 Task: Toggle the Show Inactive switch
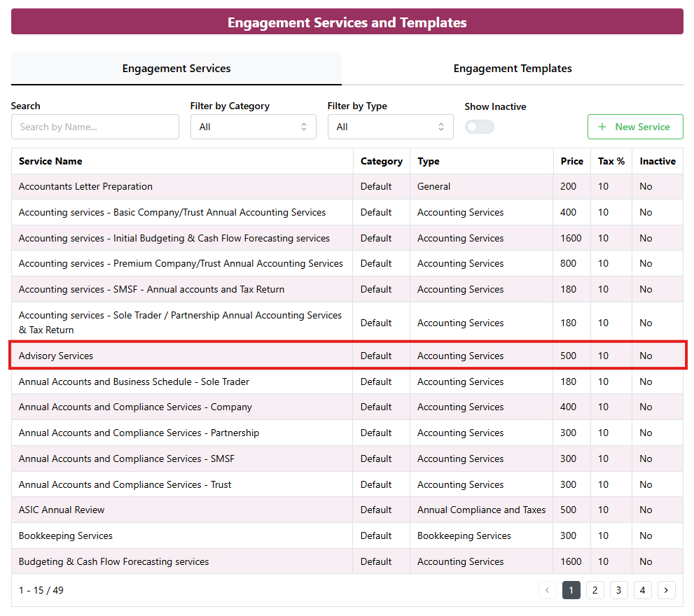click(x=480, y=127)
